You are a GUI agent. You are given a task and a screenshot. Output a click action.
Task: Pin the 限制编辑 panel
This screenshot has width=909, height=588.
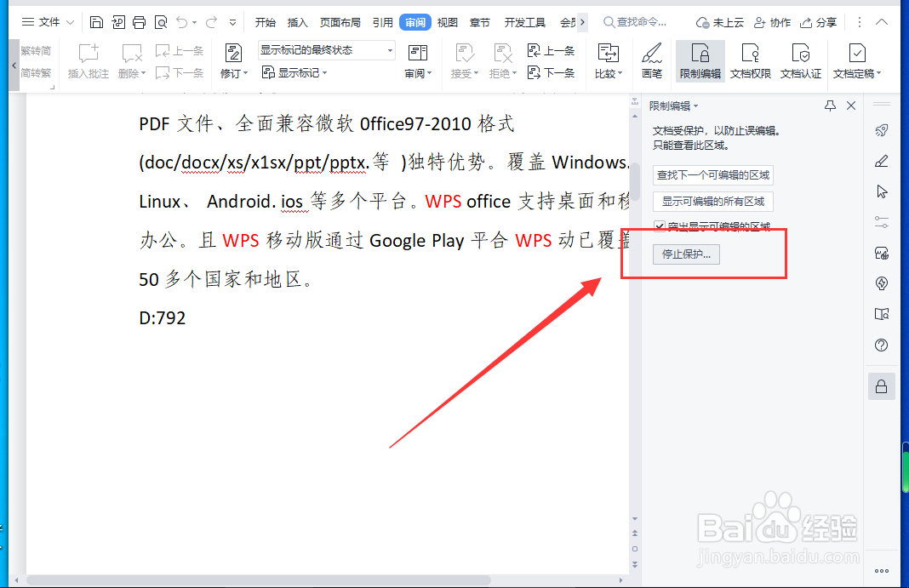point(830,106)
